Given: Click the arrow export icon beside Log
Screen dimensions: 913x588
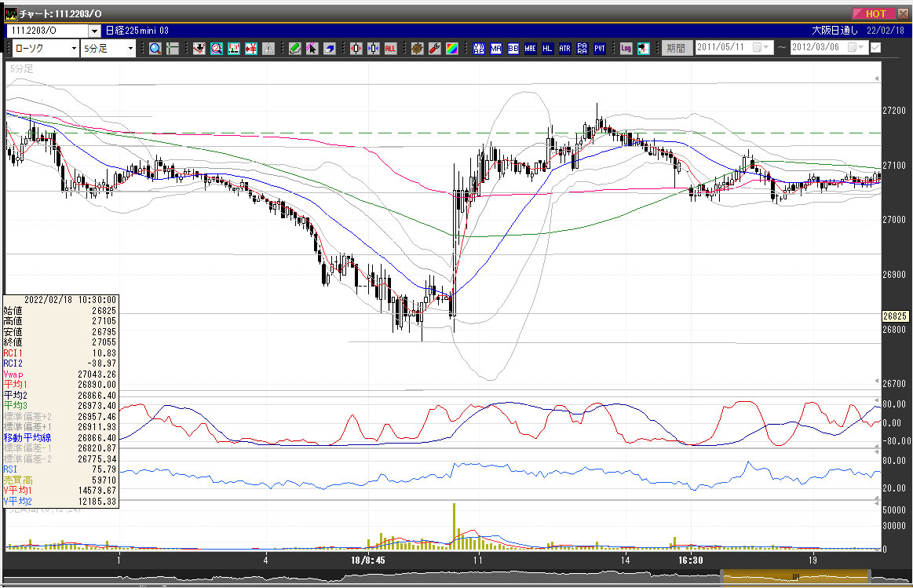Looking at the screenshot, I should click(x=644, y=49).
